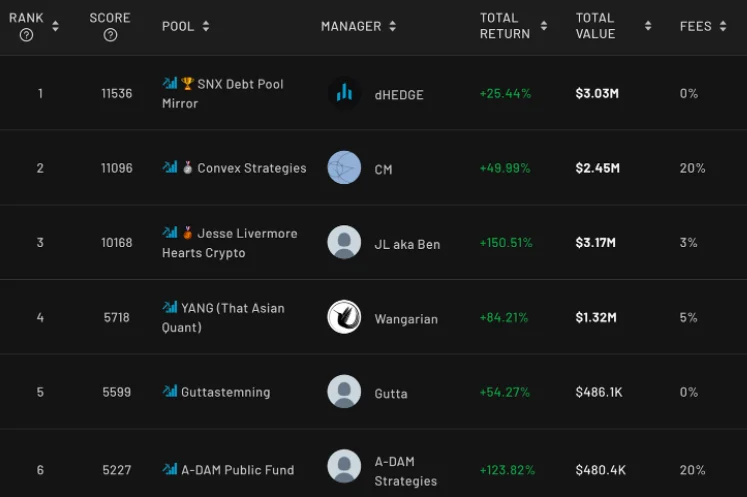Click score value 10168
The width and height of the screenshot is (747, 497).
point(117,243)
